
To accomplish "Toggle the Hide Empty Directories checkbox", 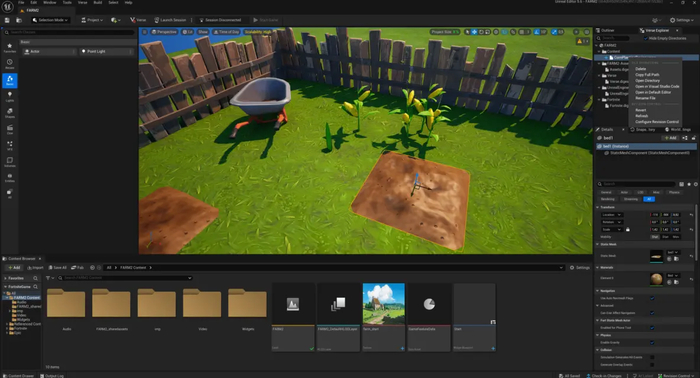I will [646, 38].
